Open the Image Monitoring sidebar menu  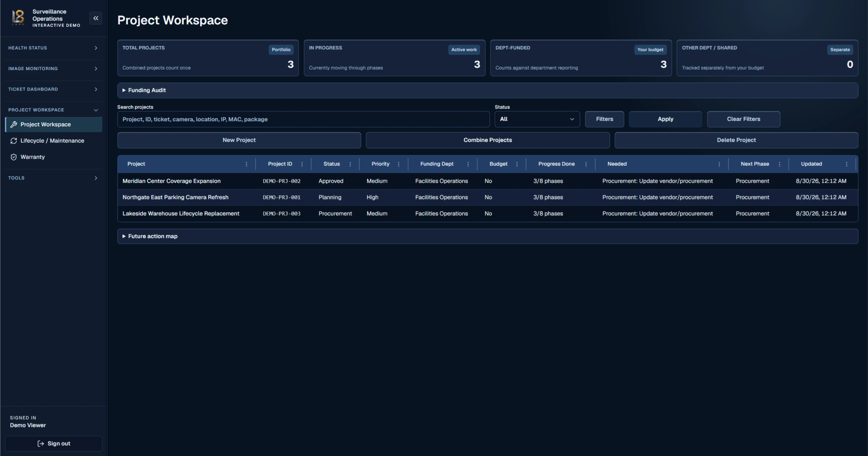(x=53, y=69)
